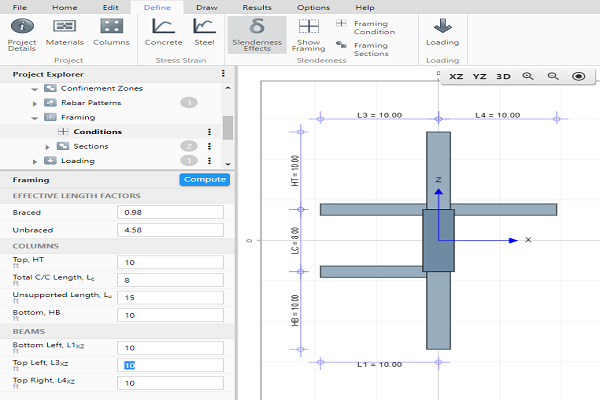Switch to the Draw tab
600x400 pixels.
[206, 7]
